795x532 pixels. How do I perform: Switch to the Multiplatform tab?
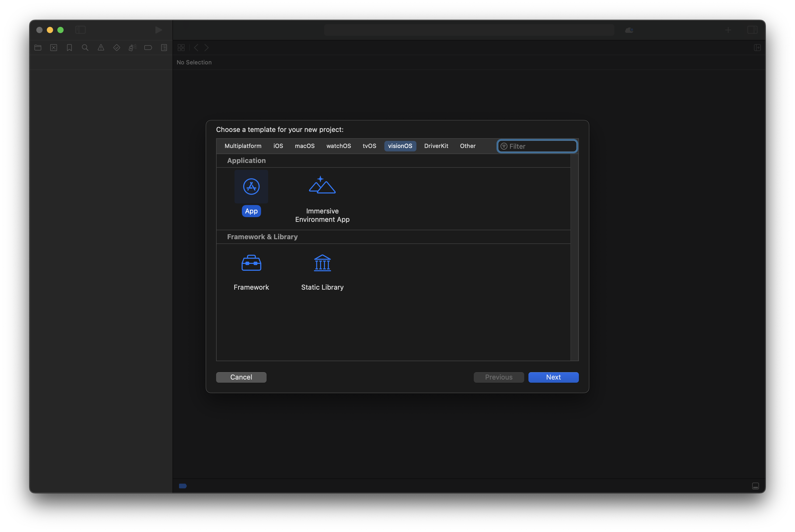coord(243,146)
